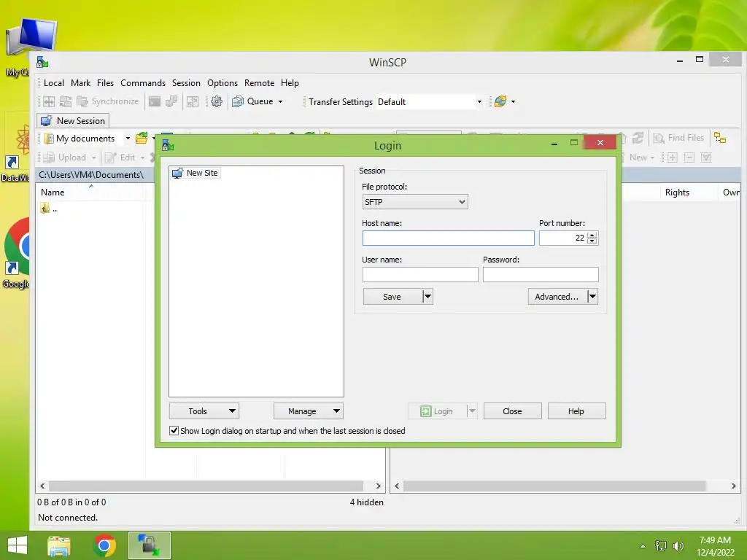The width and height of the screenshot is (747, 560).
Task: Open the Session menu
Action: pos(186,83)
